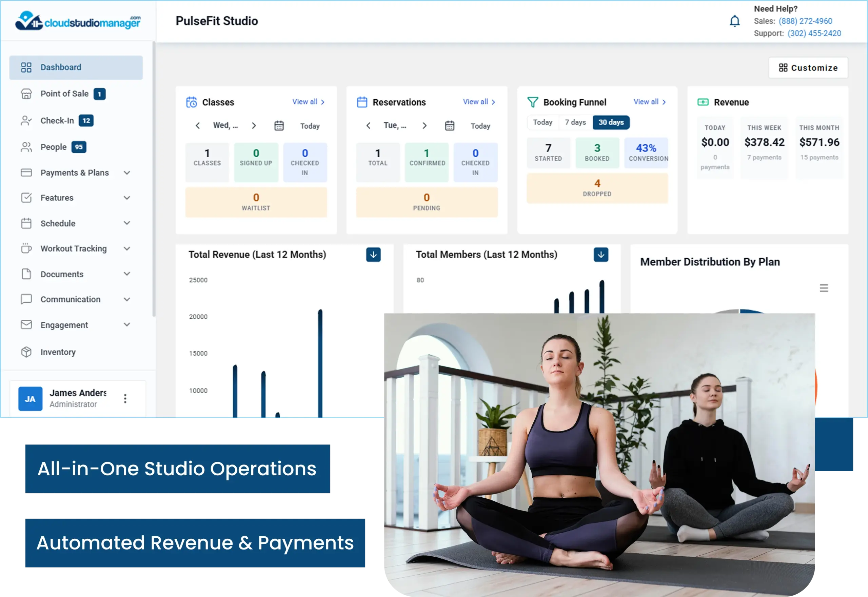Image resolution: width=868 pixels, height=597 pixels.
Task: Go to next day in Classes card
Action: tap(254, 126)
